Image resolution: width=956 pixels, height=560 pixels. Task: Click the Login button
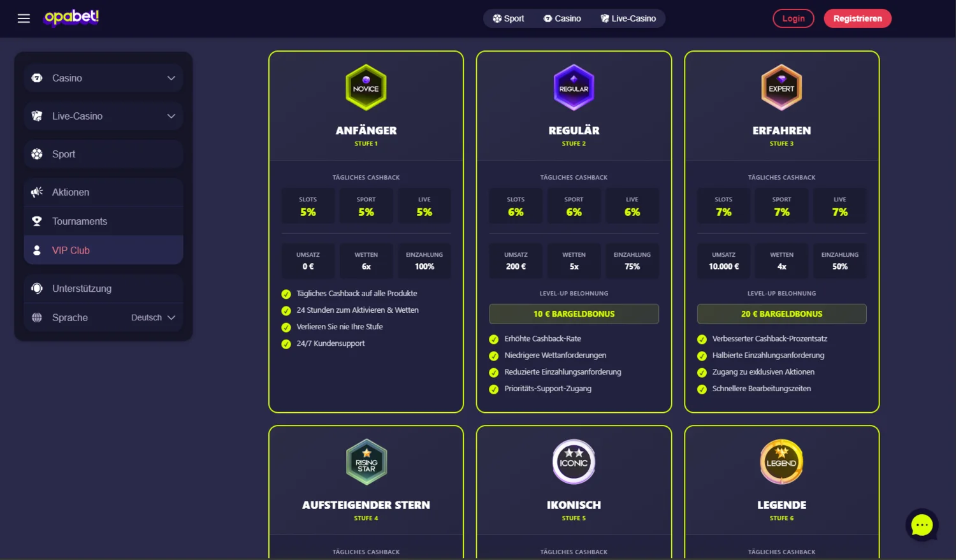[x=793, y=18]
